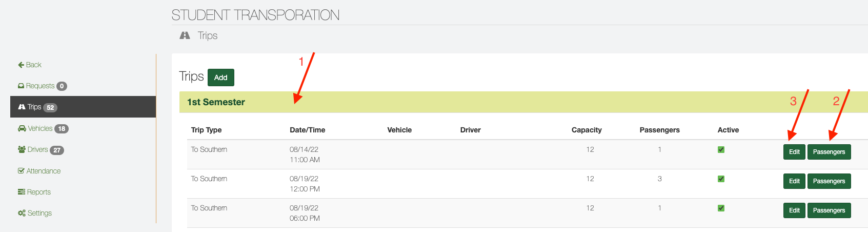Click the Back arrow icon in sidebar

click(21, 65)
